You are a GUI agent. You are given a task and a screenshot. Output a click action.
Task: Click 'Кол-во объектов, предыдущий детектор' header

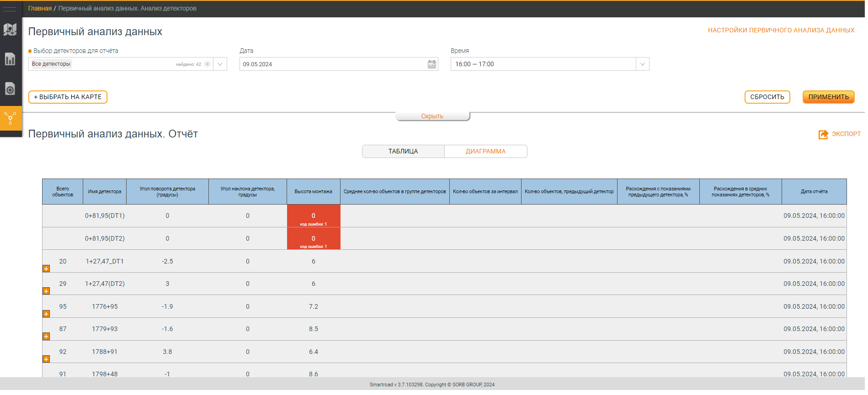click(570, 192)
